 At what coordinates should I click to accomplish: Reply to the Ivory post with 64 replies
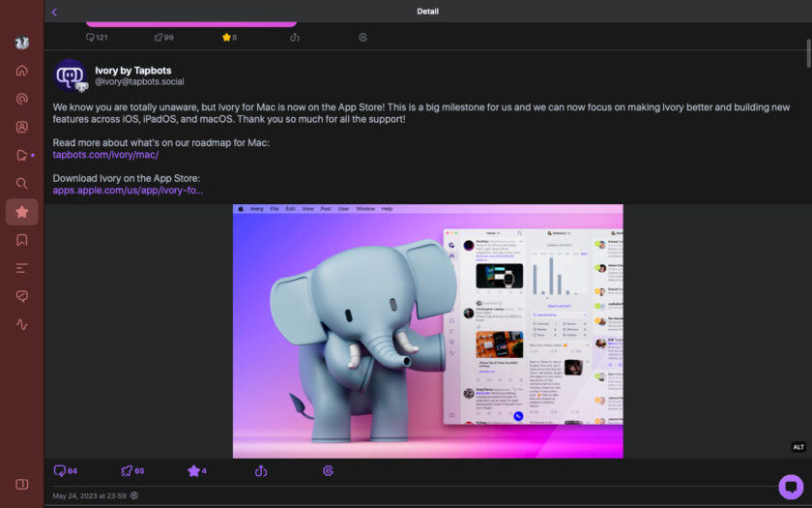(x=66, y=470)
